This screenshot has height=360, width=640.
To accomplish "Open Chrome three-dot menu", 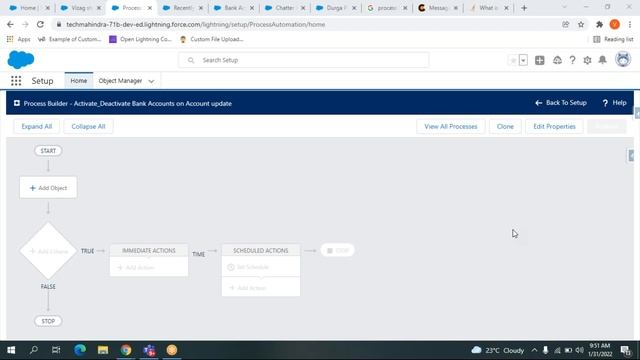I will point(630,24).
